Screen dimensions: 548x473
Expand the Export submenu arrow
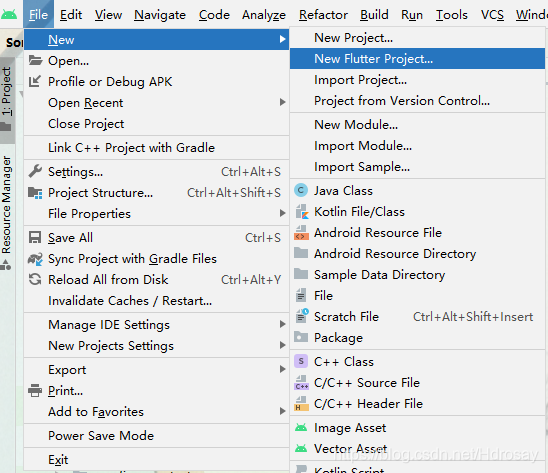pos(282,369)
